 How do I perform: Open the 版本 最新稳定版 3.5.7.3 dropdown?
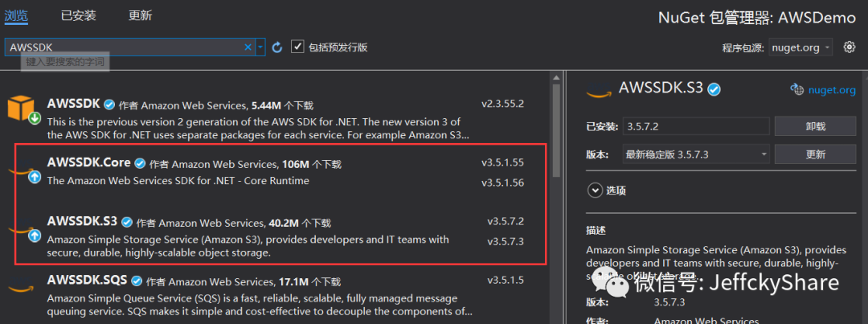coord(696,154)
